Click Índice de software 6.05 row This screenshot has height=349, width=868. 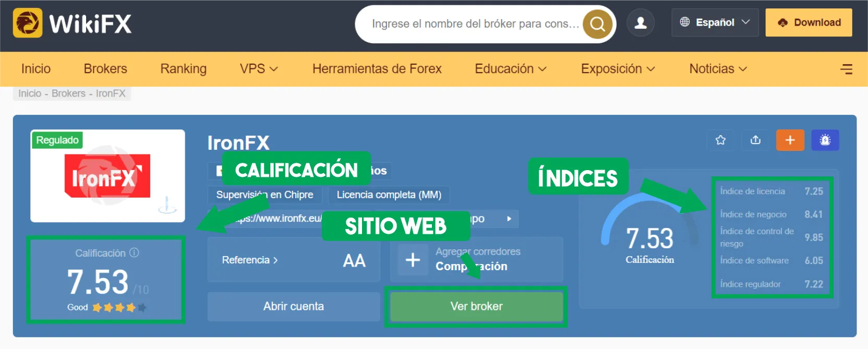coord(771,260)
